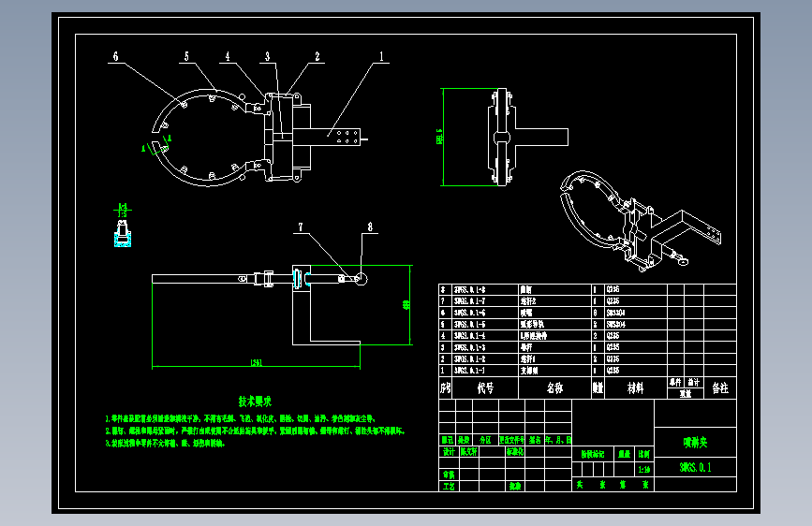Image resolution: width=812 pixels, height=526 pixels.
Task: Select part code 3WGS.0.1-2 in parts list
Action: (x=470, y=358)
